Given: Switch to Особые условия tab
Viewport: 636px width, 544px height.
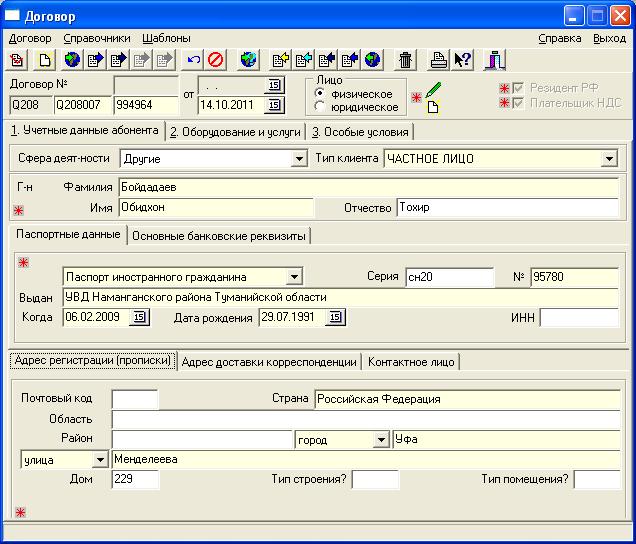Looking at the screenshot, I should point(360,132).
